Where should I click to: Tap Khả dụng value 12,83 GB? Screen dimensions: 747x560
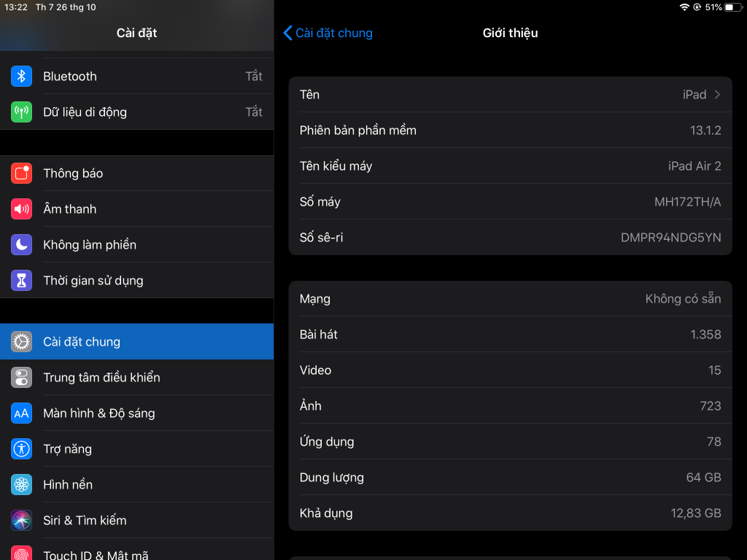click(x=696, y=513)
